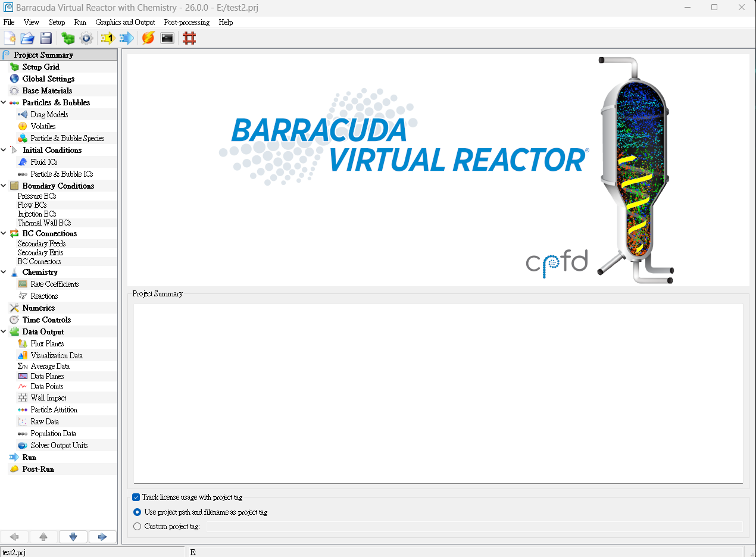Select Pressure BCs entry
Image resolution: width=756 pixels, height=557 pixels.
[x=37, y=196]
